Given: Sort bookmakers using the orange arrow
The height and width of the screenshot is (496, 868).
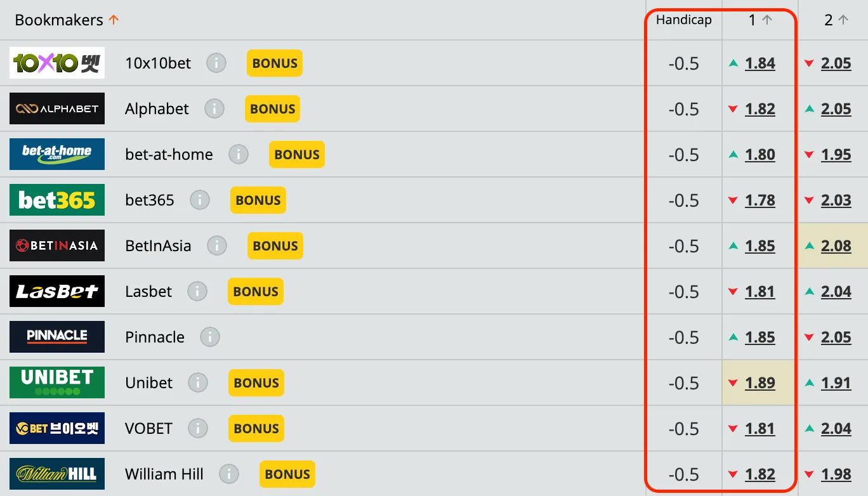Looking at the screenshot, I should click(x=114, y=20).
